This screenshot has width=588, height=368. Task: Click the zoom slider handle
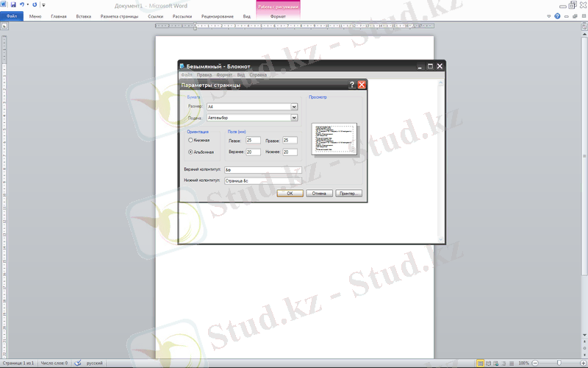pos(559,363)
